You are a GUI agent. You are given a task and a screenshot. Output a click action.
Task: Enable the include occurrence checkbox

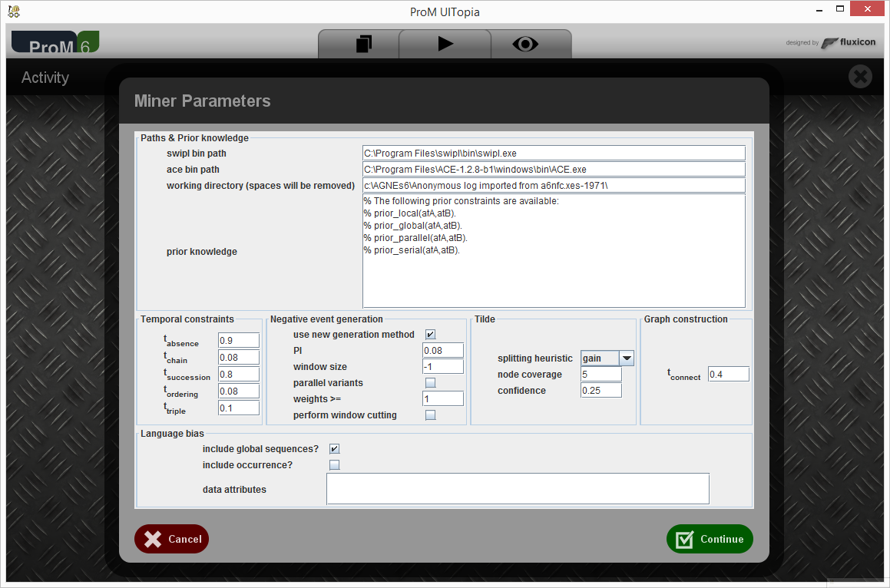coord(334,465)
